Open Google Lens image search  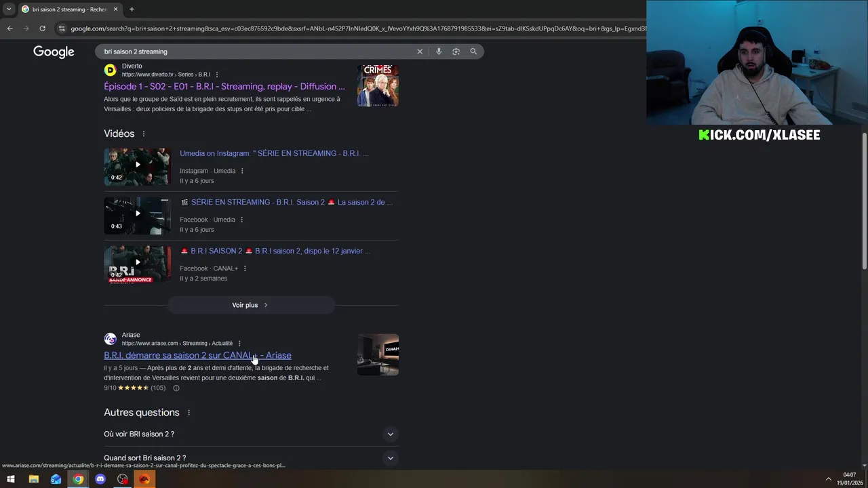(x=456, y=52)
